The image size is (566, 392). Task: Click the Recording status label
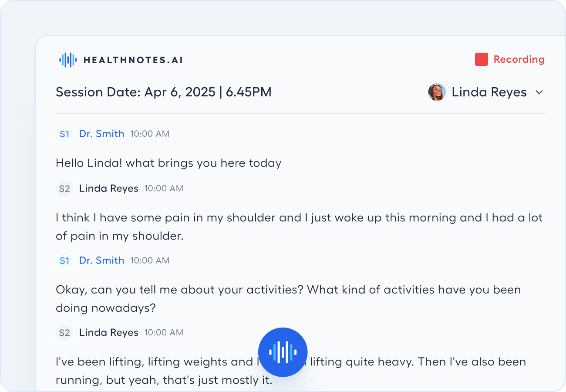coord(519,59)
